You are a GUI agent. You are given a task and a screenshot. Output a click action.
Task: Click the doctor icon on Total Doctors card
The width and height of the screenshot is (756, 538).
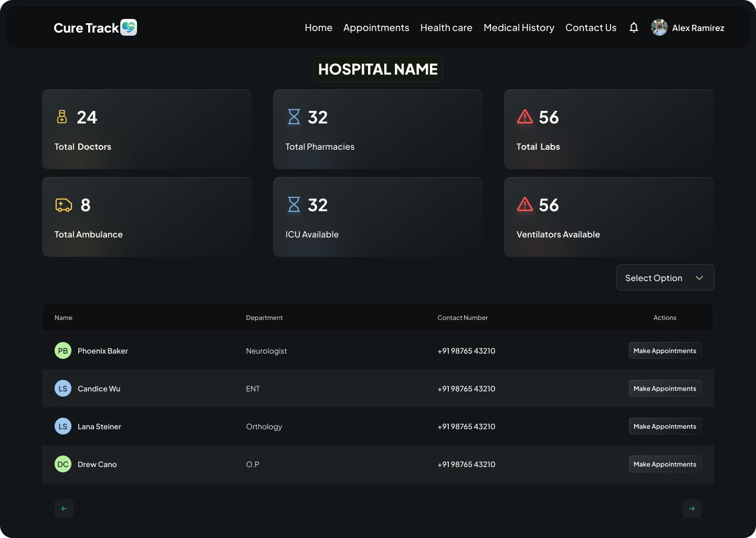click(x=62, y=117)
